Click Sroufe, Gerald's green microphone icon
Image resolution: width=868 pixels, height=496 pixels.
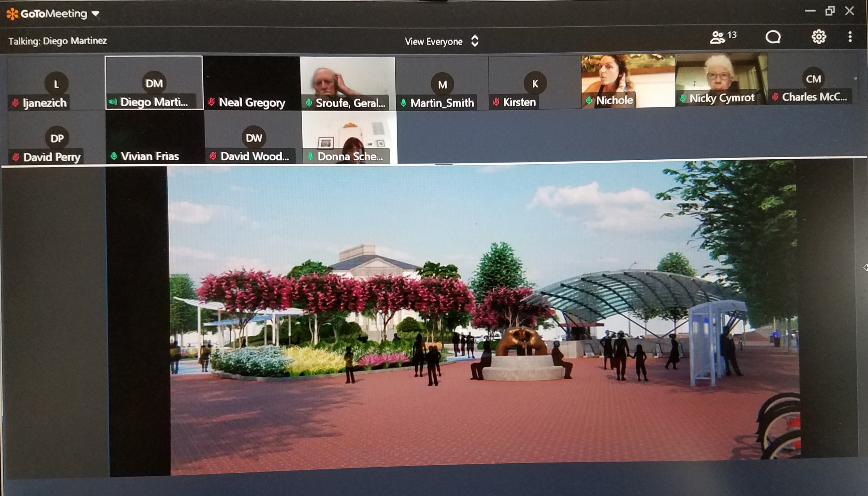(x=309, y=102)
